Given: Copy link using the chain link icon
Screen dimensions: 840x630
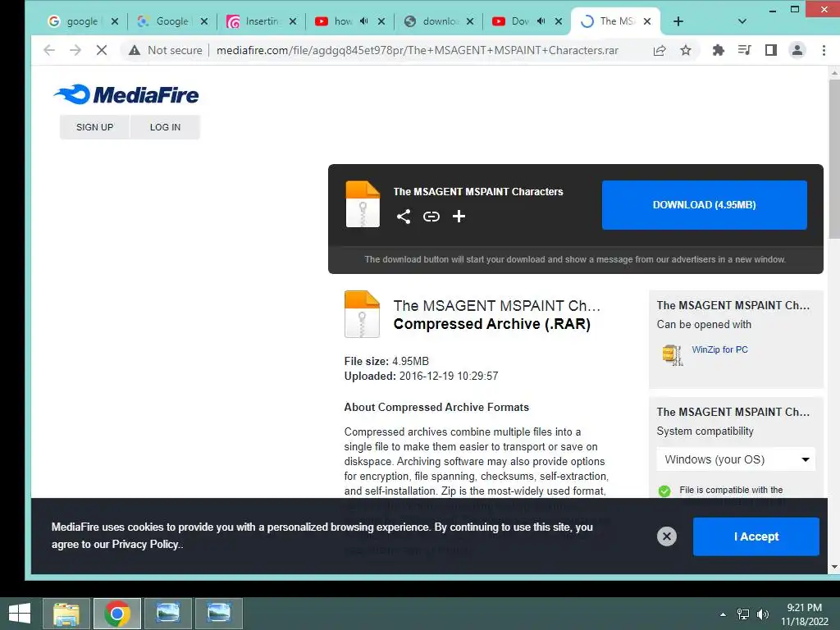Looking at the screenshot, I should tap(431, 217).
